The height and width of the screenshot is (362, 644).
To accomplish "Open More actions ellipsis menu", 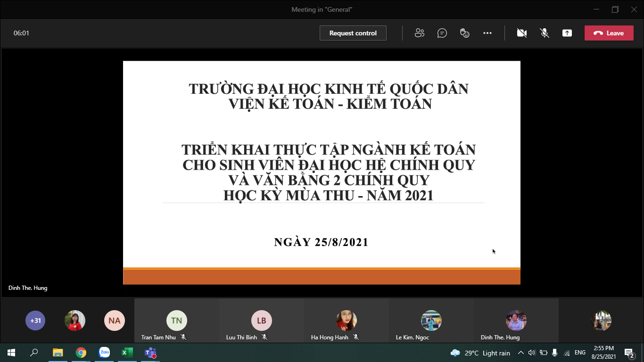I will [x=487, y=33].
